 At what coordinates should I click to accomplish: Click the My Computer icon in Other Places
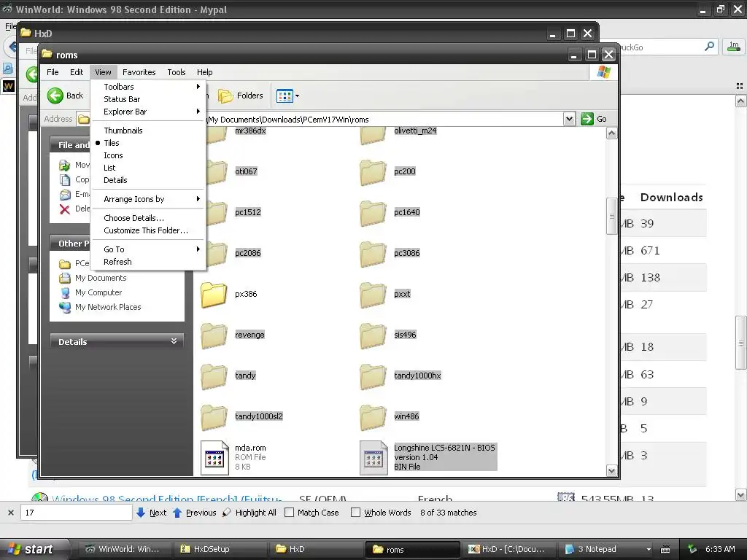click(x=65, y=293)
